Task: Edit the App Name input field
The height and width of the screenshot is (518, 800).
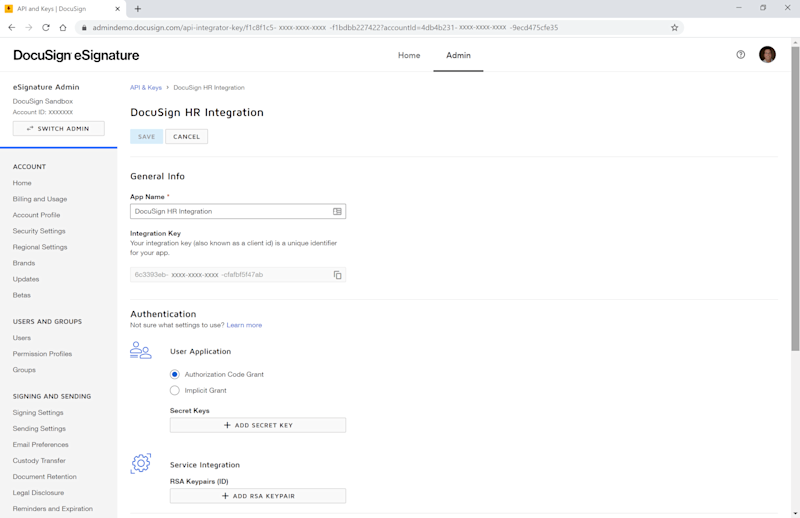Action: 238,211
